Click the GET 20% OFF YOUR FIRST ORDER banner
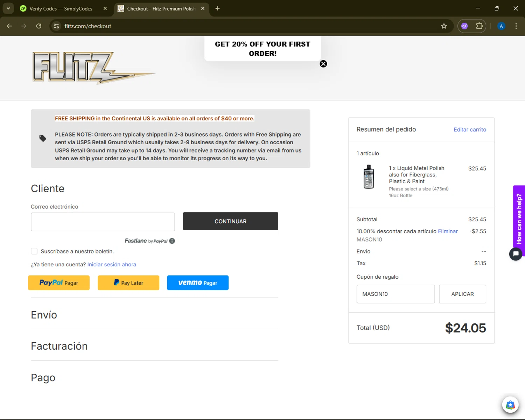This screenshot has height=420, width=525. click(262, 49)
